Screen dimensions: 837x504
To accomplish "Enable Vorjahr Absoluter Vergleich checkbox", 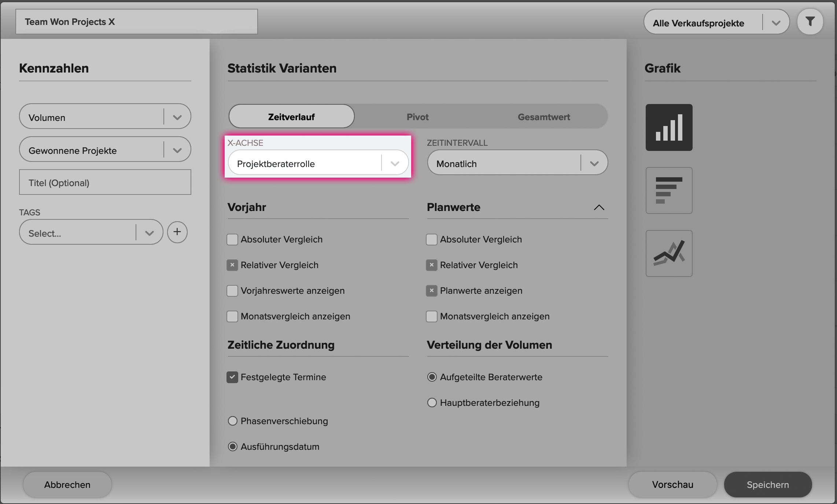I will tap(232, 240).
